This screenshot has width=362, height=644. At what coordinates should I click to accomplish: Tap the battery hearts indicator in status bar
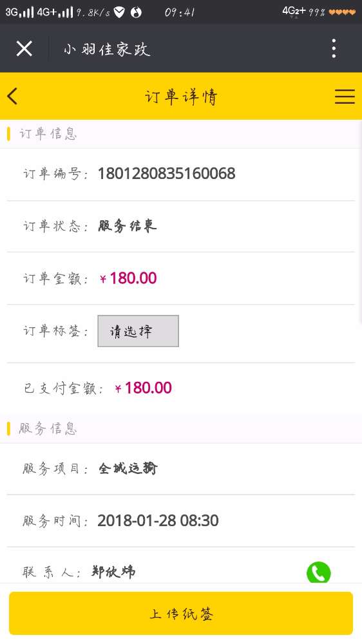(x=342, y=13)
